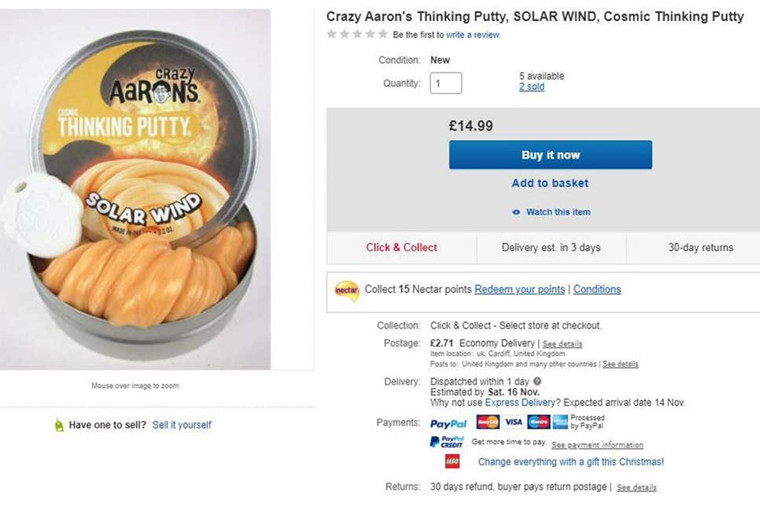The height and width of the screenshot is (506, 760).
Task: Open the 'Sell it yourself' link
Action: (182, 425)
